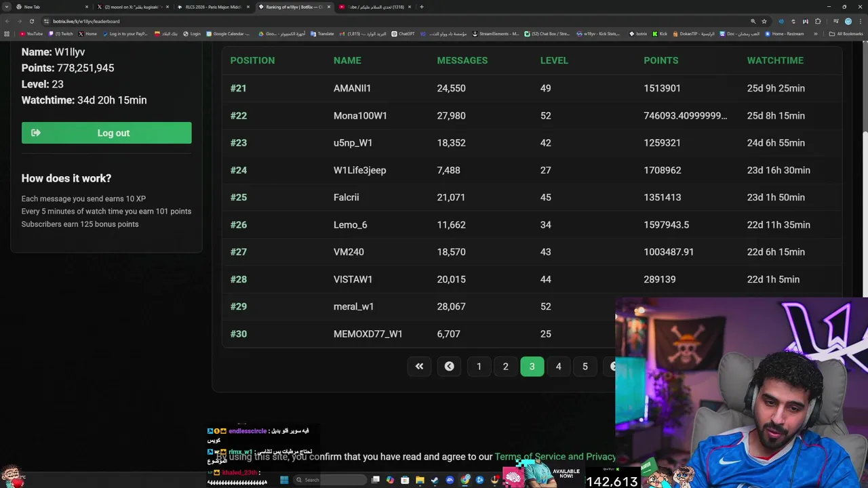Open the Windows Start button
868x488 pixels.
pyautogui.click(x=284, y=480)
